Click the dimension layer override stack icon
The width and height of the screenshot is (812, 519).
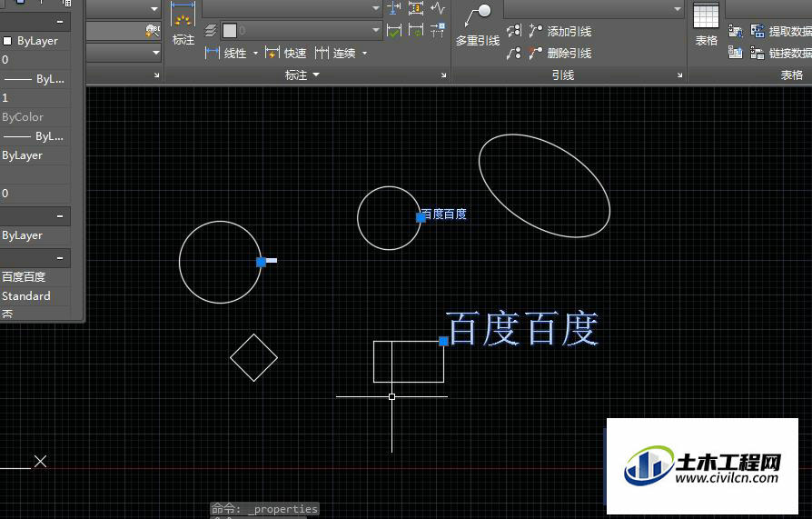[210, 31]
